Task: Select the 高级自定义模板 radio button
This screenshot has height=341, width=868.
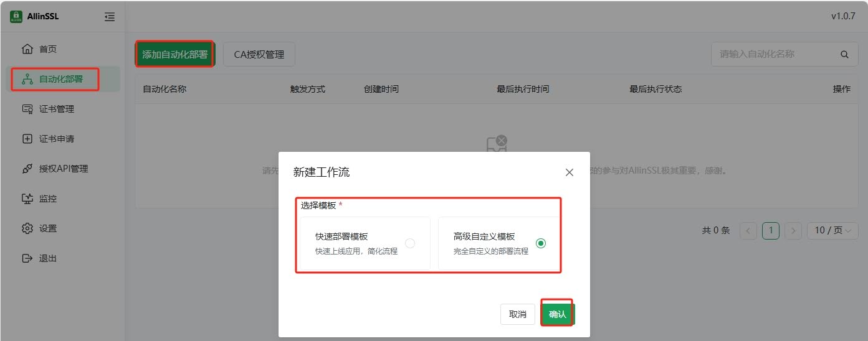Action: click(541, 243)
